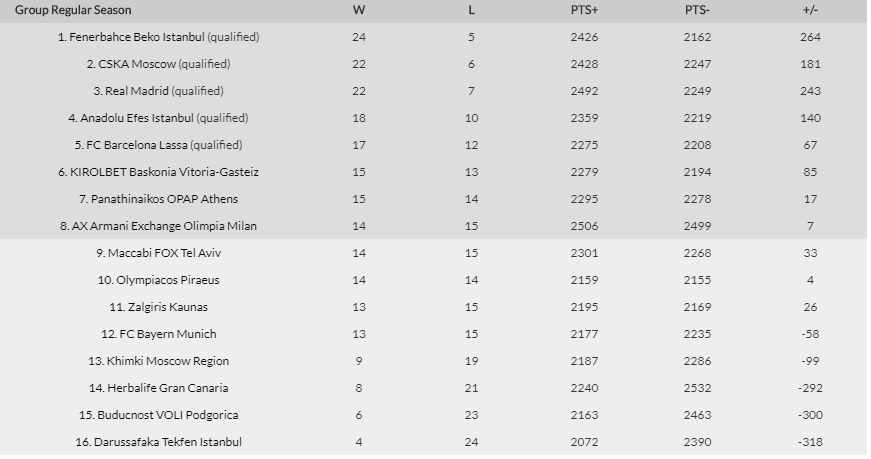Click Khimki Moscow Region team name
Screen dimensions: 871x459
tap(168, 361)
